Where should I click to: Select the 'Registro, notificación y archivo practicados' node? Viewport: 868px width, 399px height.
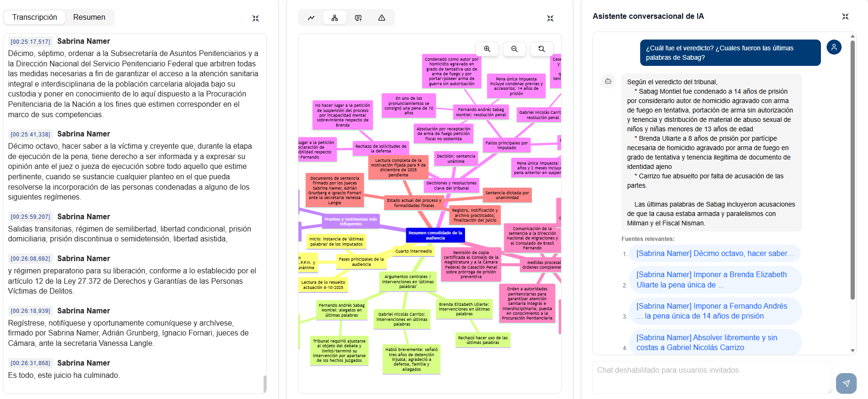(475, 215)
